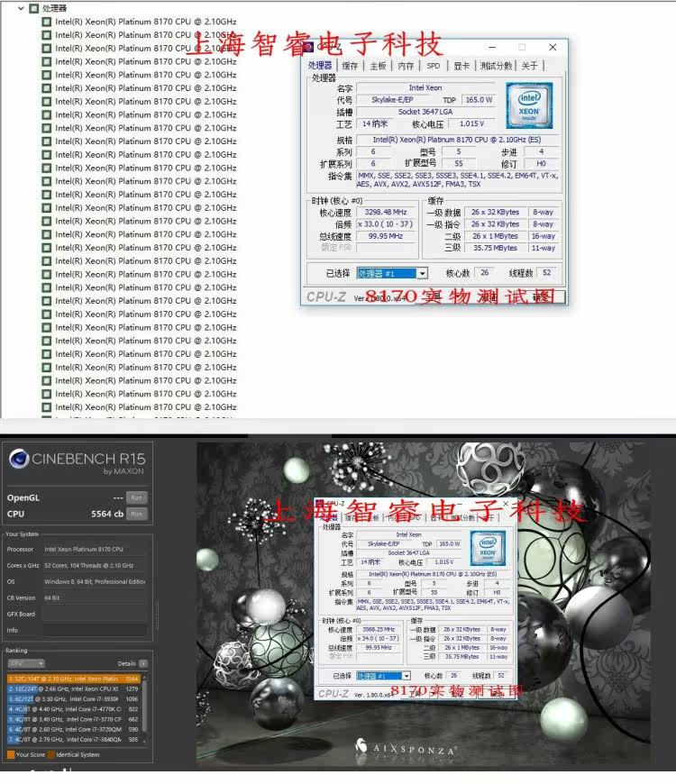676x784 pixels.
Task: Click Skylake-E/EP codename in CPU-Z showing 3298.48 MHz
Action: [x=392, y=99]
